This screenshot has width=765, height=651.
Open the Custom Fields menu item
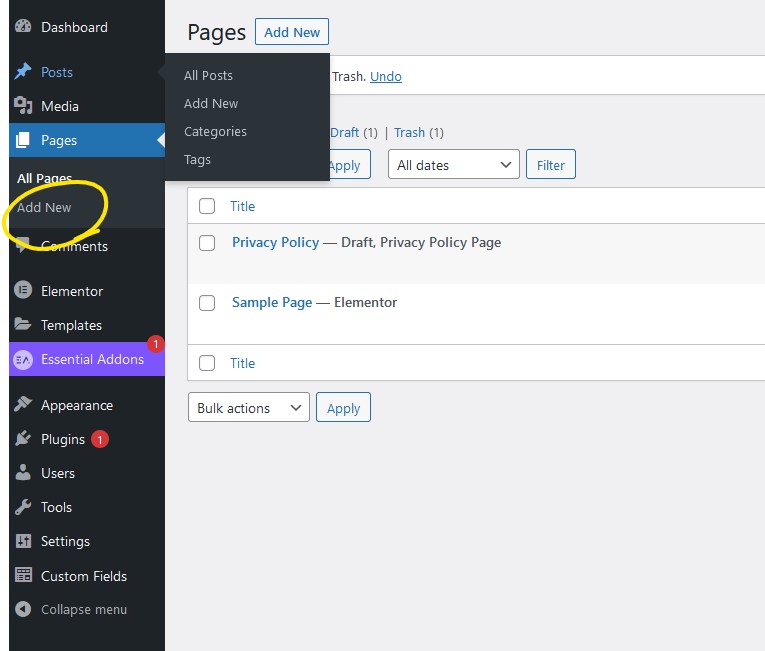click(x=83, y=576)
